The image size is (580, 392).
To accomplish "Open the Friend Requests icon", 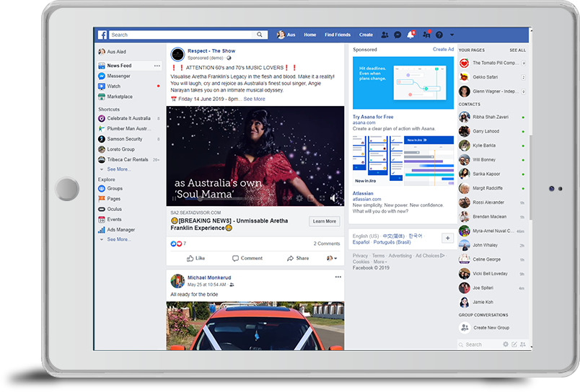I will click(385, 35).
